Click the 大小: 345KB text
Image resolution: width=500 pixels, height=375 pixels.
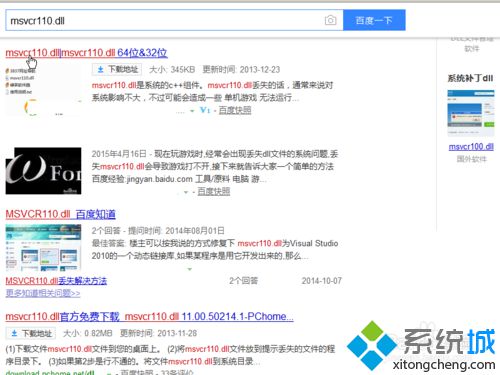click(172, 70)
